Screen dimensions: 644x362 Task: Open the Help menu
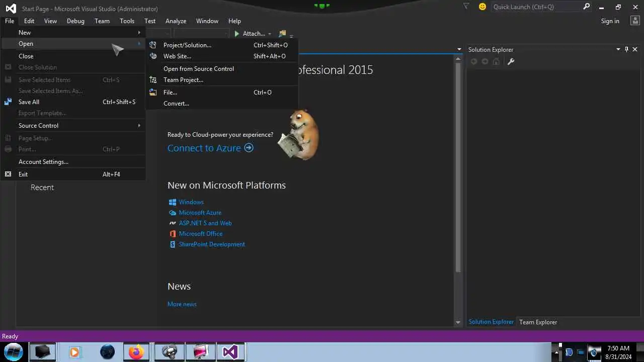234,21
